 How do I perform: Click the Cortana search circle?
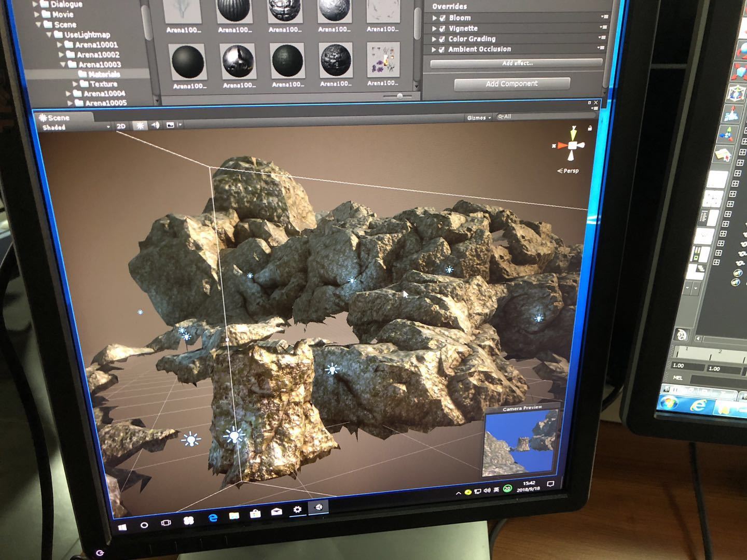(x=144, y=525)
